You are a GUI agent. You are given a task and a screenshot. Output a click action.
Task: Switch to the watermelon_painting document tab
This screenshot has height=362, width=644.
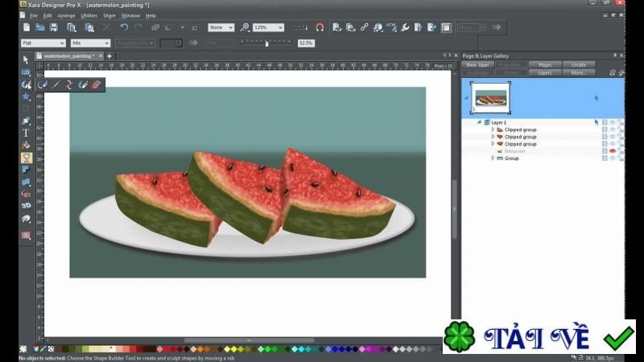69,56
